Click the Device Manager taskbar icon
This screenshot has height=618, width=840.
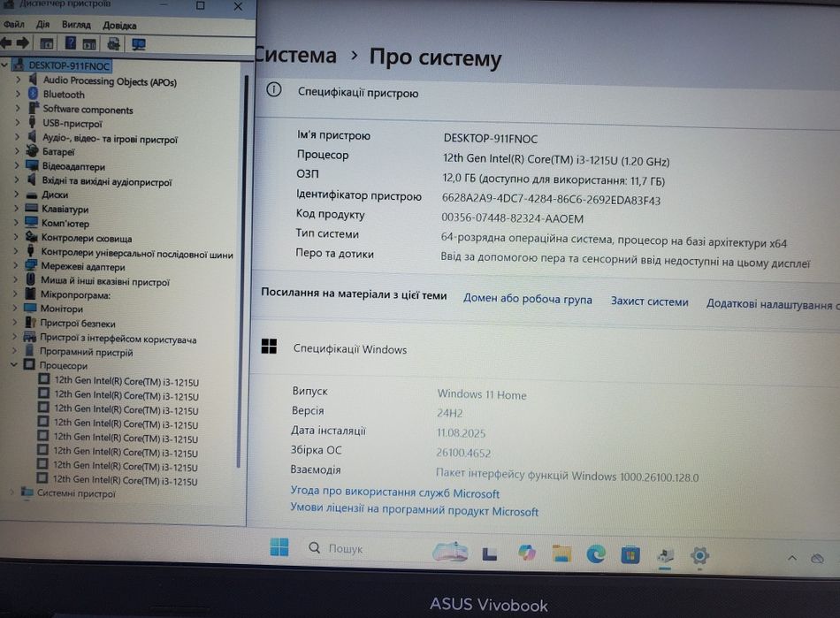tap(665, 555)
